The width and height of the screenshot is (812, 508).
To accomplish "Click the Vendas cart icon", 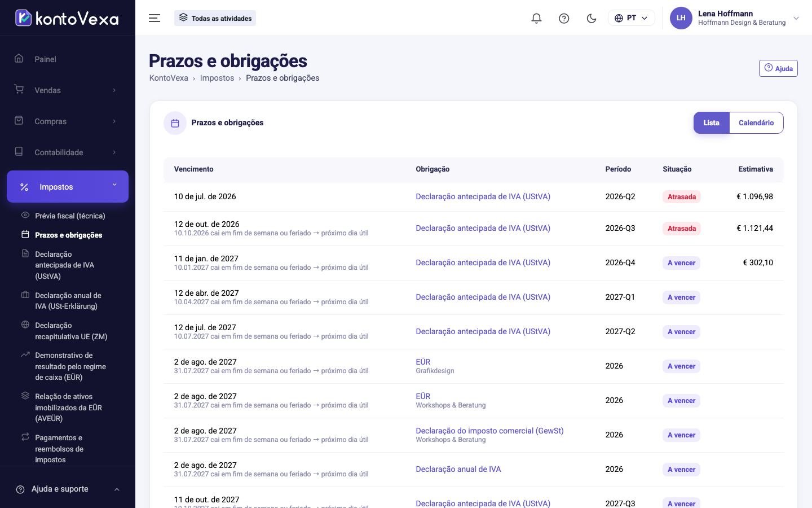I will pyautogui.click(x=19, y=90).
